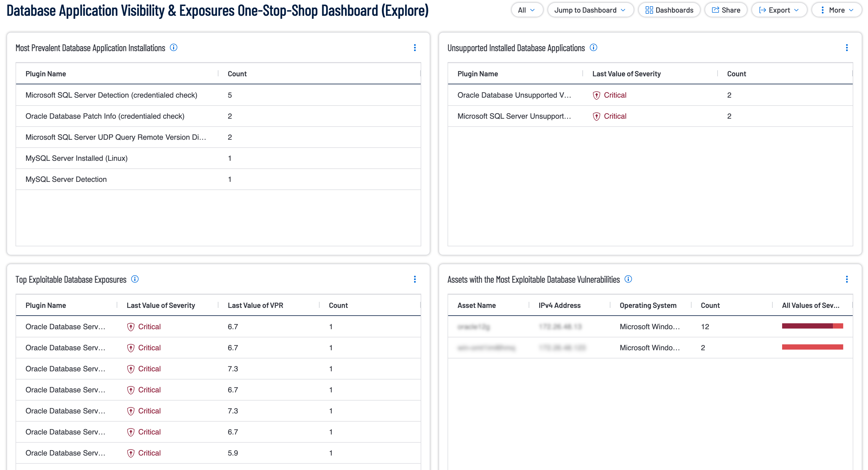
Task: Open the All filter dropdown
Action: tap(527, 10)
